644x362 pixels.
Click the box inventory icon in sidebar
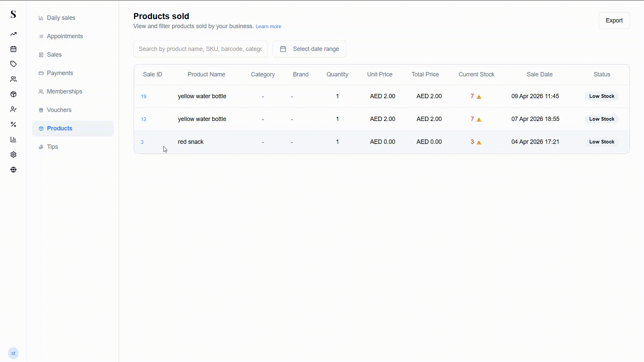tap(13, 94)
